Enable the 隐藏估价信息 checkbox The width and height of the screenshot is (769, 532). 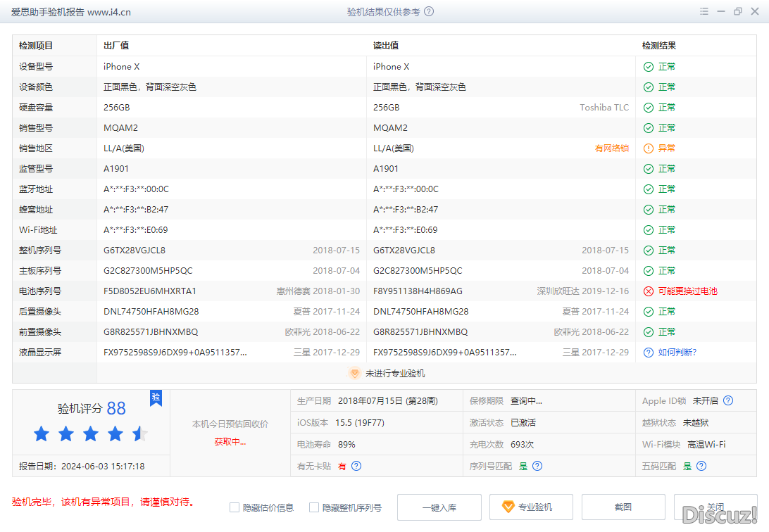point(235,507)
